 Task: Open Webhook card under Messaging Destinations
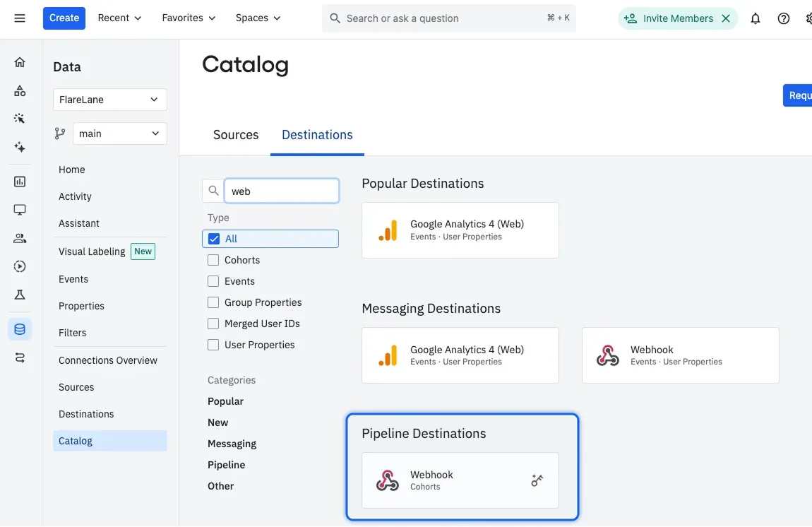[x=681, y=355]
